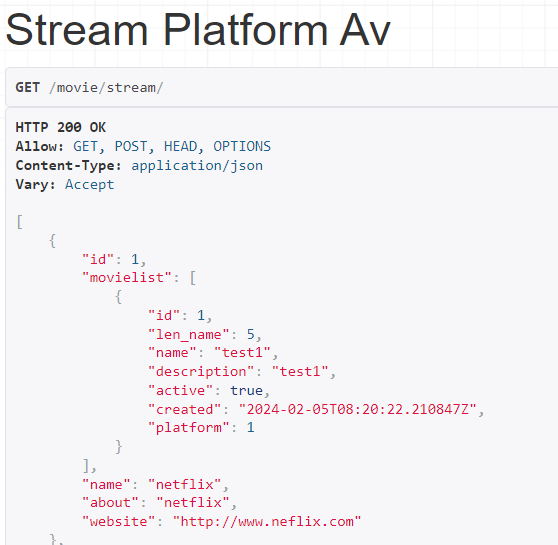Click the /movie/stream/ request path
This screenshot has height=545, width=558.
(x=106, y=88)
